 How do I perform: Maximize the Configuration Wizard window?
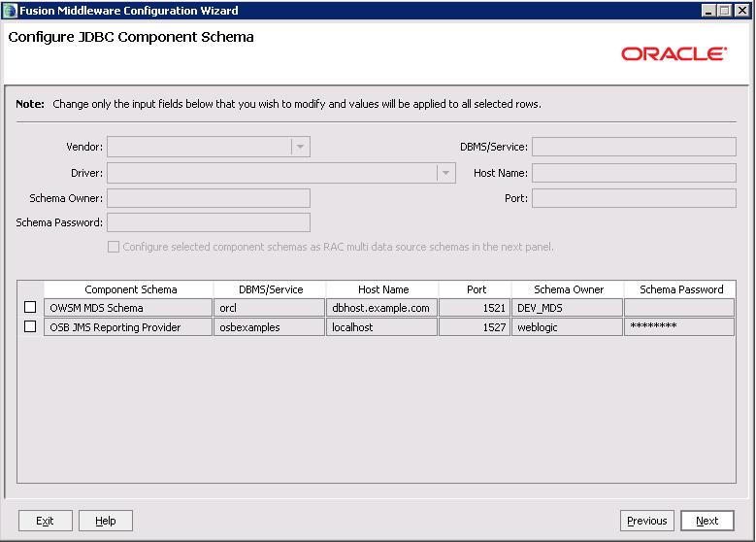724,10
